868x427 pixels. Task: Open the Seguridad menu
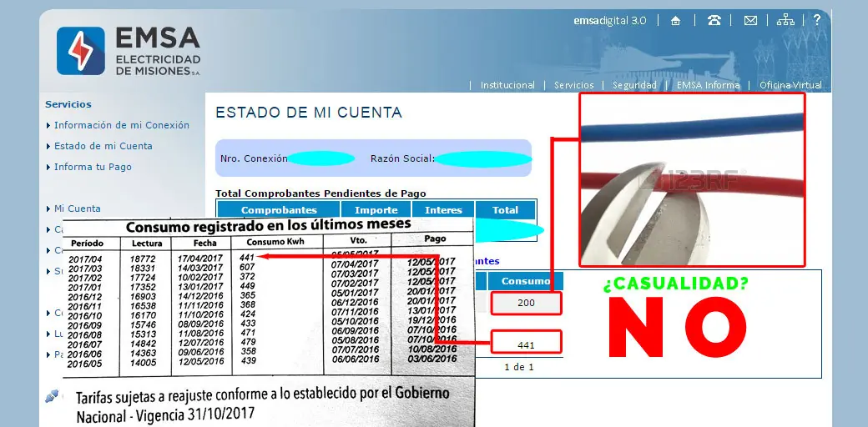634,85
